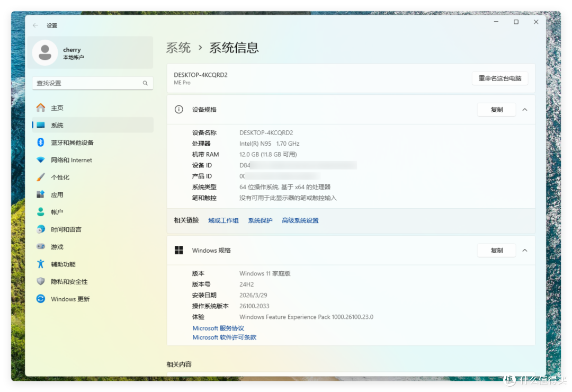Open the 高级系统设置 link
Image resolution: width=572 pixels, height=392 pixels.
tap(300, 220)
